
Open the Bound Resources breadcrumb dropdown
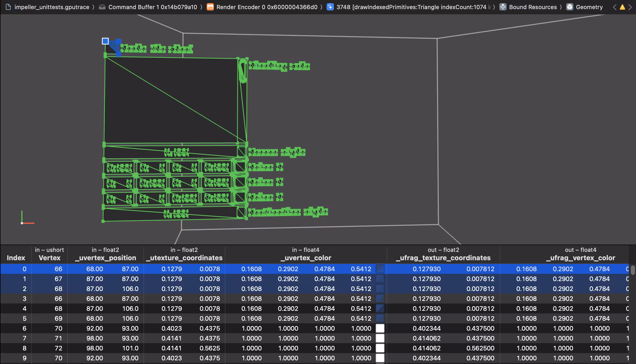[x=533, y=7]
